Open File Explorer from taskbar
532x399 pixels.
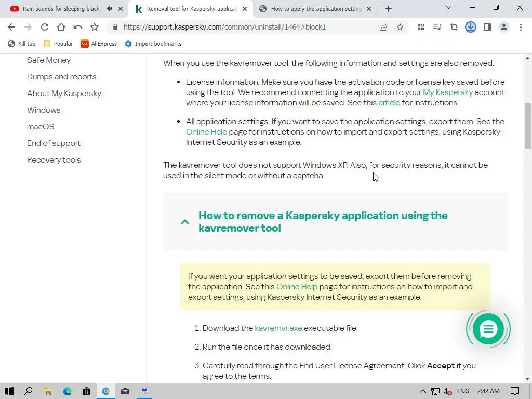point(48,391)
